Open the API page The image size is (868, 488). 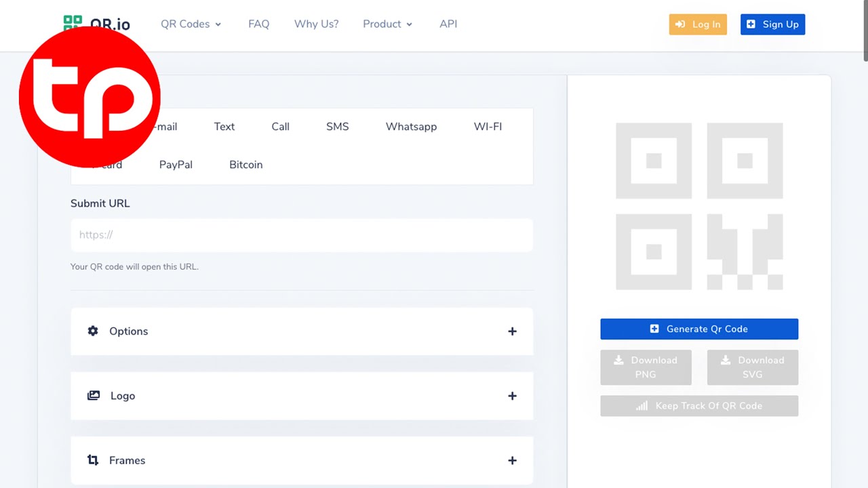pos(448,24)
